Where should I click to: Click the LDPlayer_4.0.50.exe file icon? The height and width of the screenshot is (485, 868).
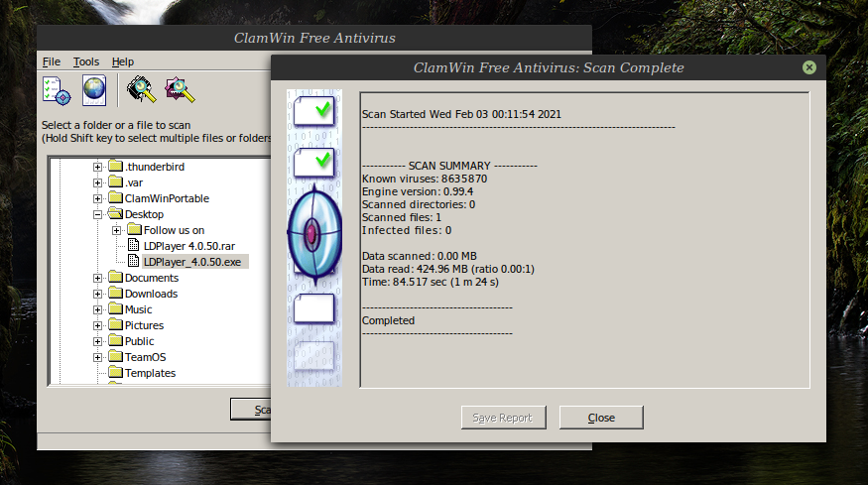[x=133, y=261]
